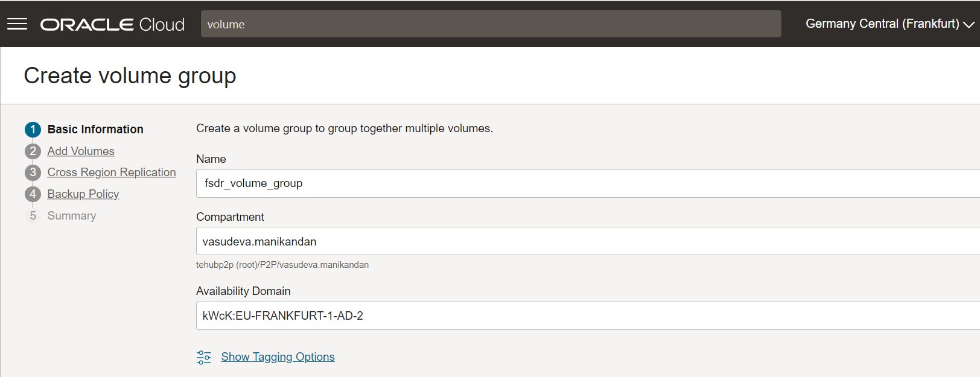Click step 4 circle for Backup Policy
This screenshot has height=377, width=980.
33,194
